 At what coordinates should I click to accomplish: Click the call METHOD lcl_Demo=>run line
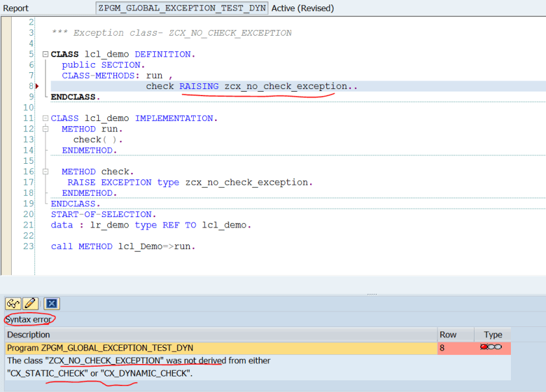123,246
